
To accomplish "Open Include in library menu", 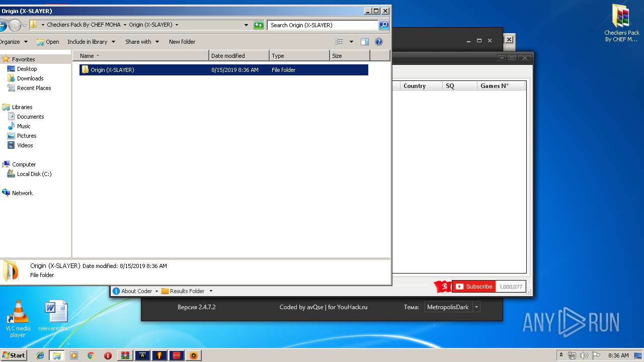I will (91, 42).
